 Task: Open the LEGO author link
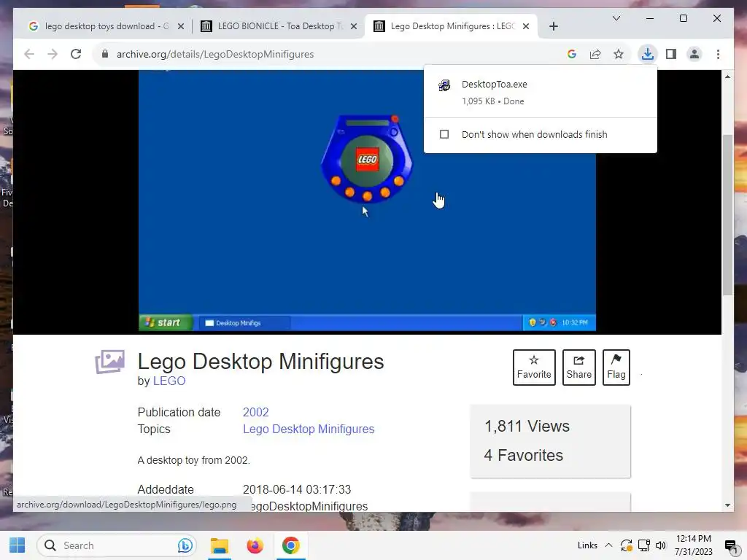(x=169, y=381)
